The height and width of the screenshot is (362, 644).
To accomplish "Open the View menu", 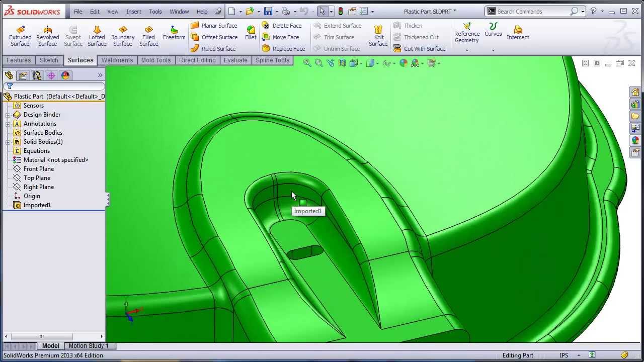I will 113,12.
